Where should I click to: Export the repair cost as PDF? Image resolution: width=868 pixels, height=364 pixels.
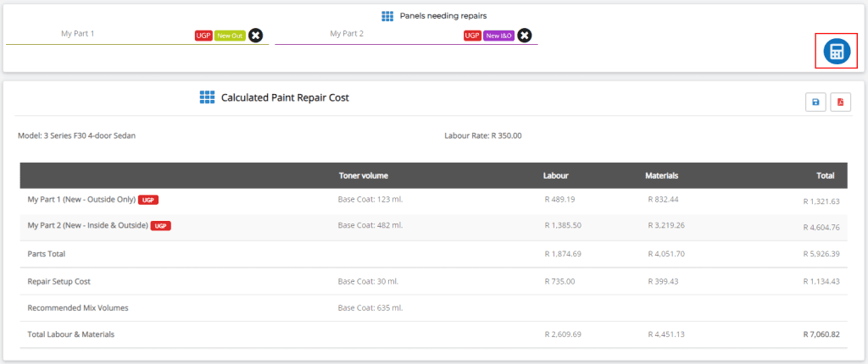(x=840, y=102)
